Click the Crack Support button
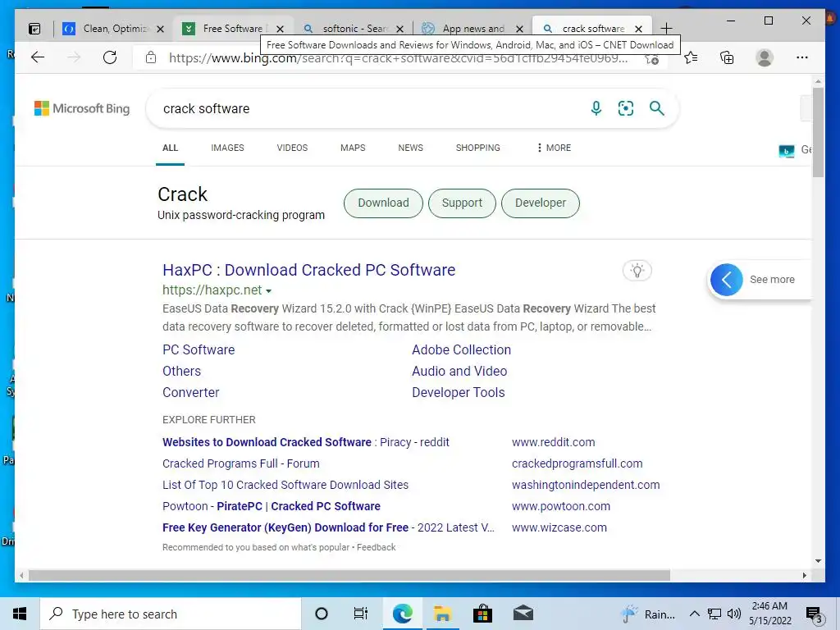The width and height of the screenshot is (840, 630). [x=462, y=203]
